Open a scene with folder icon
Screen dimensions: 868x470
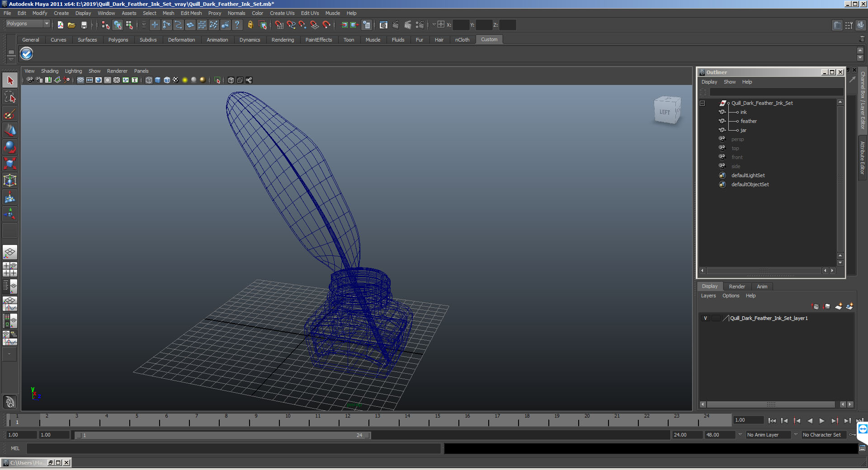coord(71,25)
